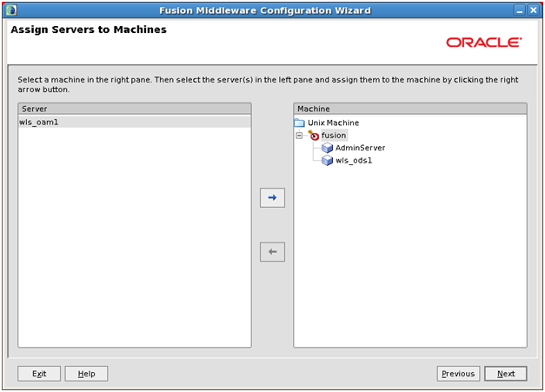
Task: Click the Server column header
Action: click(135, 109)
